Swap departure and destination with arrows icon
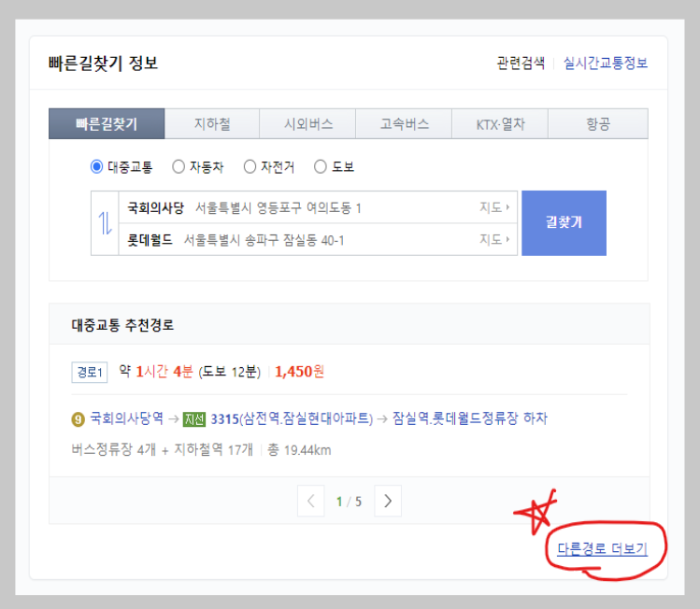This screenshot has height=609, width=700. [105, 223]
